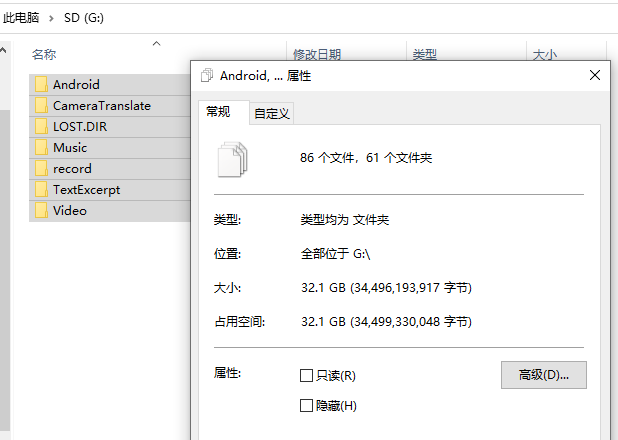
Task: Click the properties dialog title bar icon
Action: [207, 75]
